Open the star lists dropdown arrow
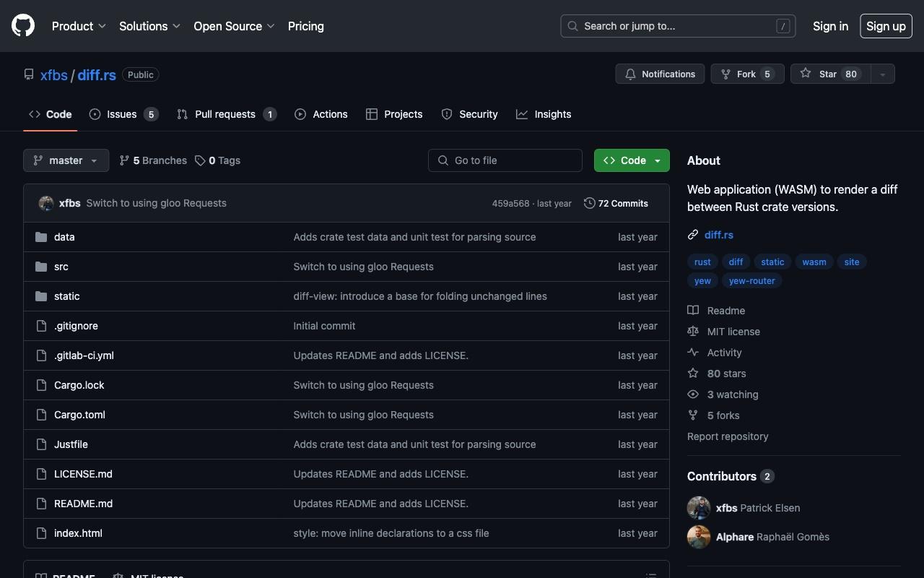The image size is (924, 578). click(882, 74)
